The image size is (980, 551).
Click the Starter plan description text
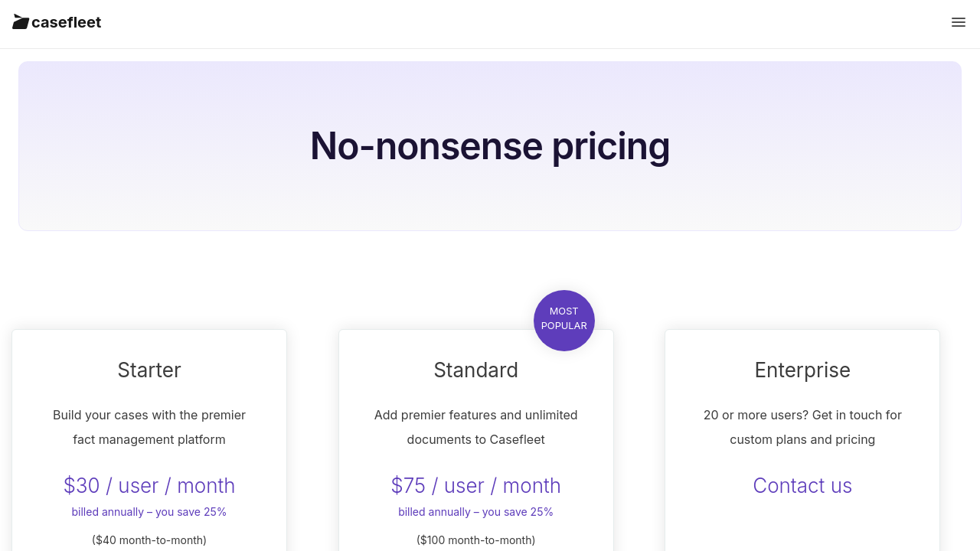tap(149, 427)
